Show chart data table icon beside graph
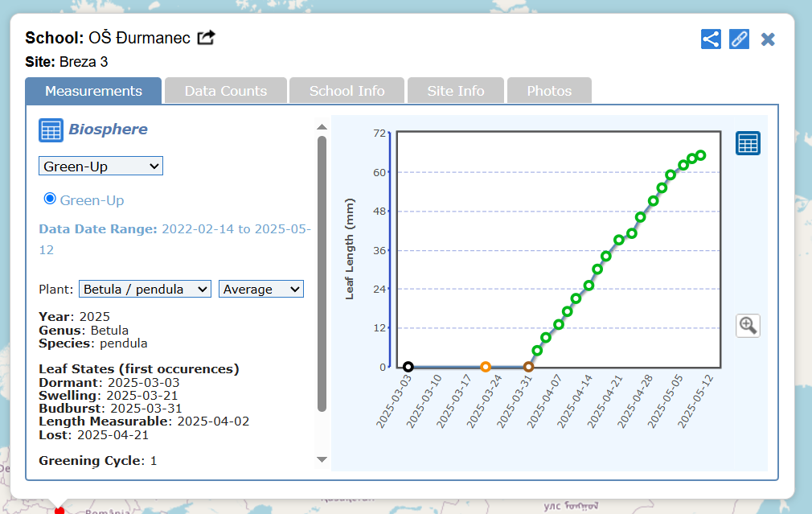This screenshot has width=812, height=514. point(748,144)
